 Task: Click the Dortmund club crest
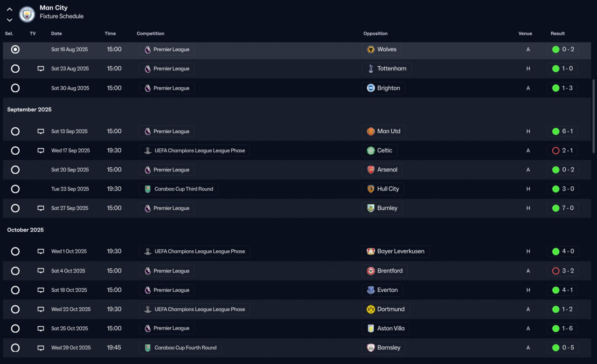(x=371, y=309)
